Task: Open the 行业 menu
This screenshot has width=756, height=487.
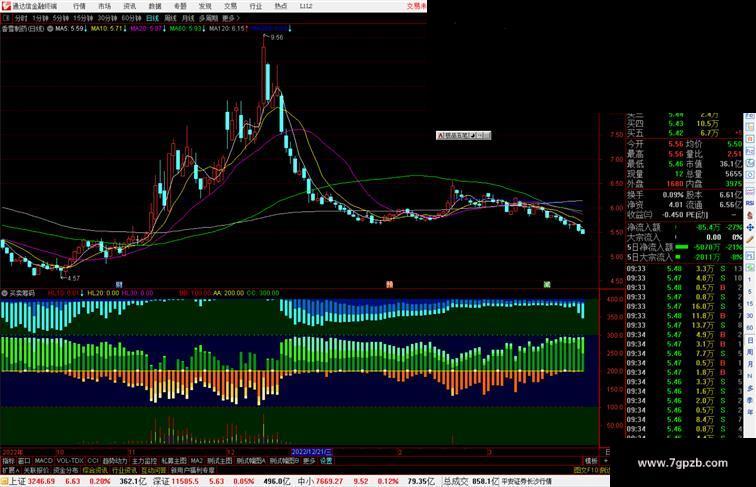Action: (x=256, y=6)
